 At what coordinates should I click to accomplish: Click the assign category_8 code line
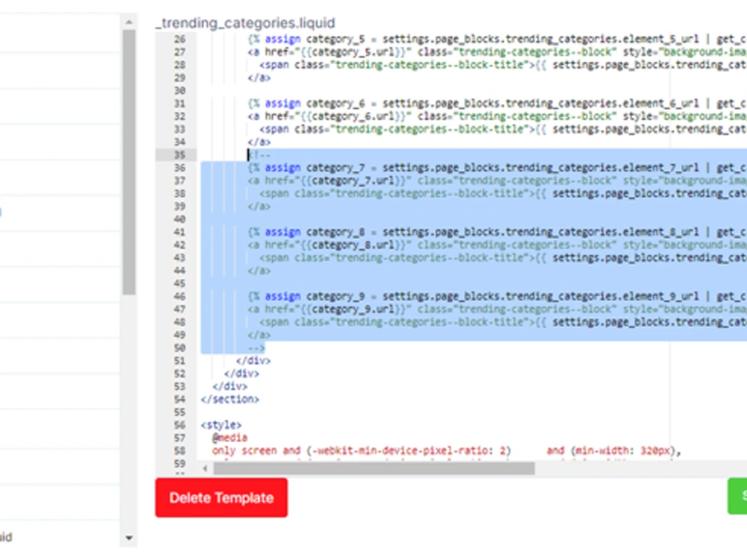click(x=497, y=232)
